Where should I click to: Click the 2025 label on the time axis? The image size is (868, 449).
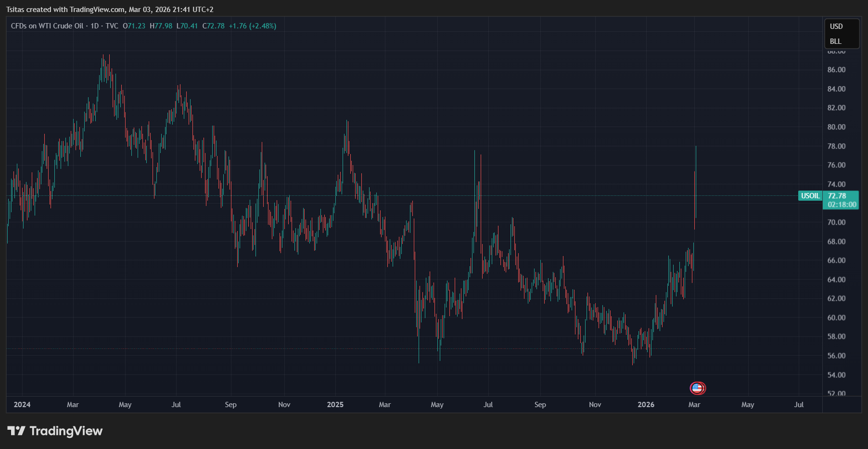coord(335,405)
